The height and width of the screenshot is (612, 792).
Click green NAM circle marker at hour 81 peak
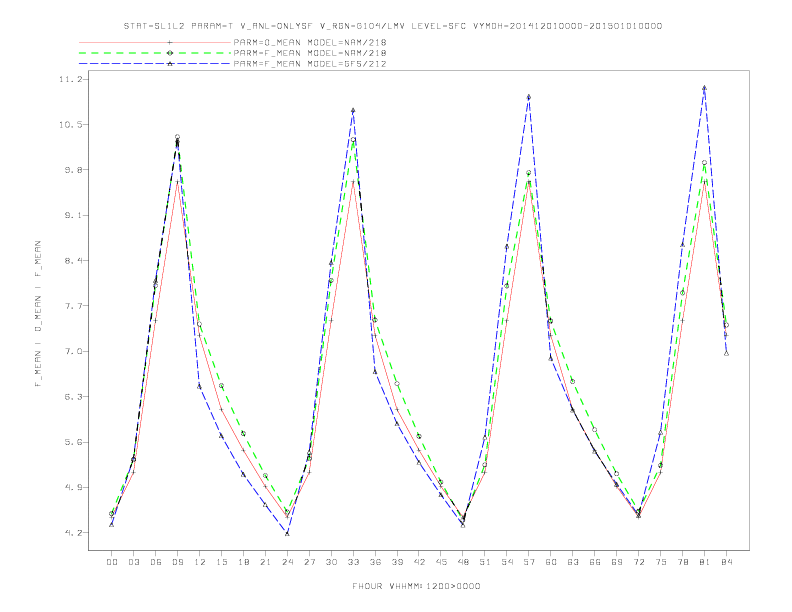704,163
